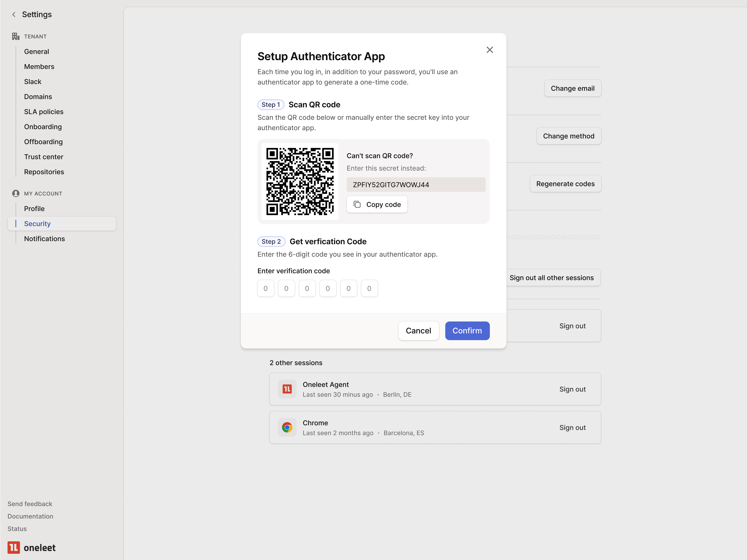Click the Tenant building icon
747x560 pixels.
coord(16,36)
